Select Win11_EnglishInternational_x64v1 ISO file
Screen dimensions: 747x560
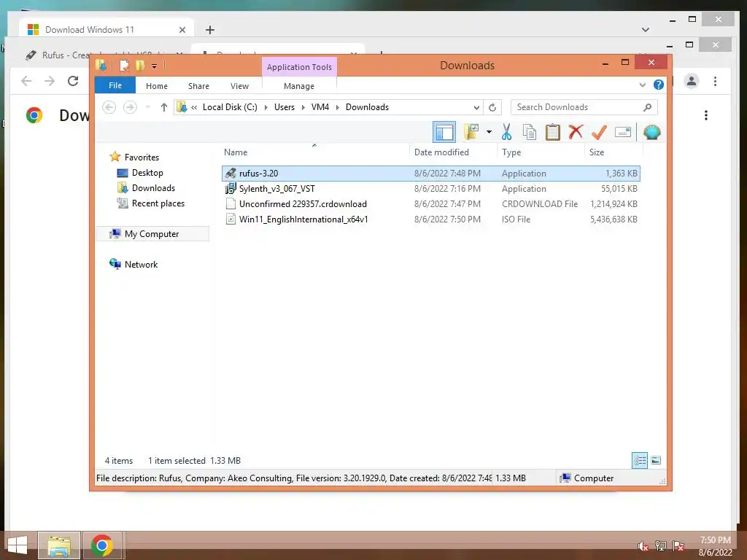coord(430,219)
